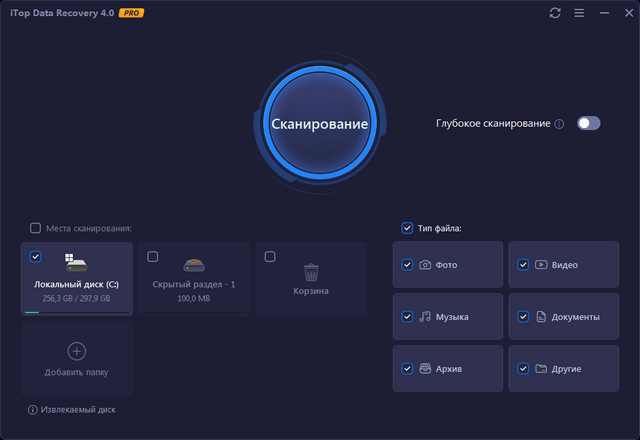Click the Скрытый раздел drive icon
Viewport: 640px width, 440px height.
pos(193,266)
